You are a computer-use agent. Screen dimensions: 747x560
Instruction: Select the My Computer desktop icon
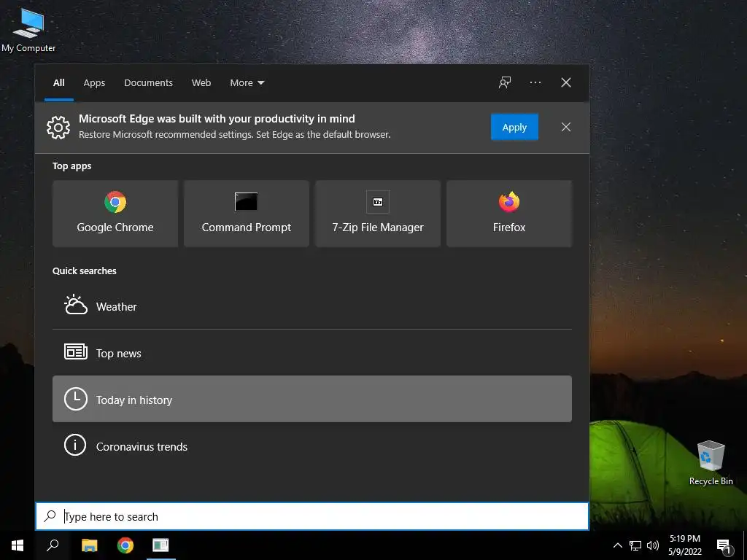coord(28,29)
